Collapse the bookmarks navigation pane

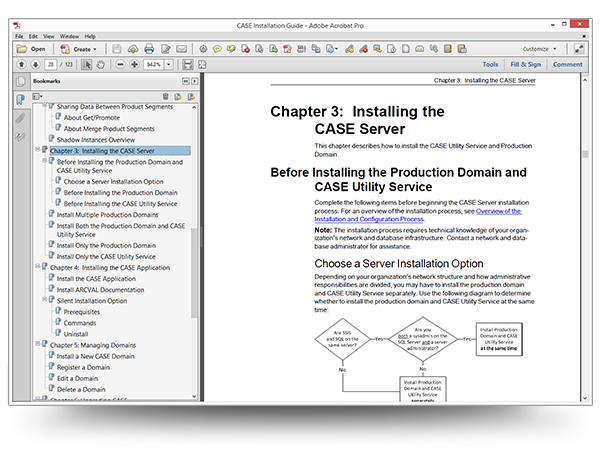click(186, 81)
